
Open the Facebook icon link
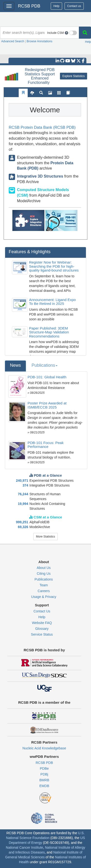point(83,61)
